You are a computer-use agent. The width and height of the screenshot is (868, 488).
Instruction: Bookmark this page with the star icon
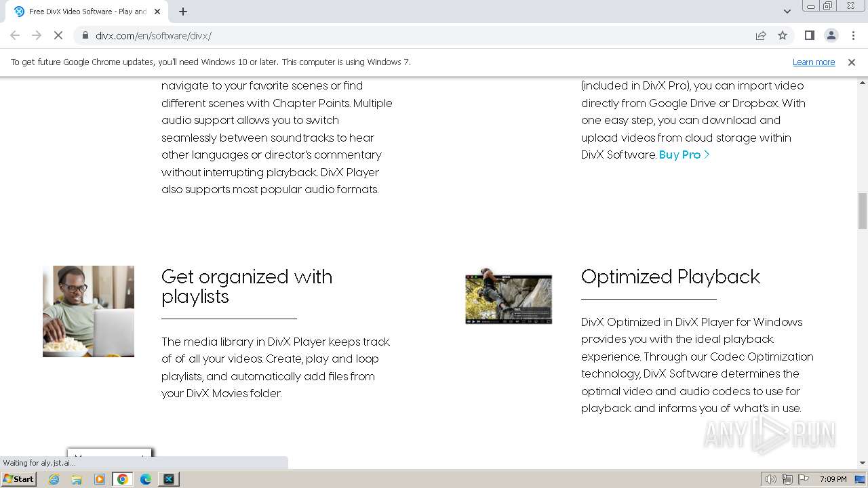point(783,35)
